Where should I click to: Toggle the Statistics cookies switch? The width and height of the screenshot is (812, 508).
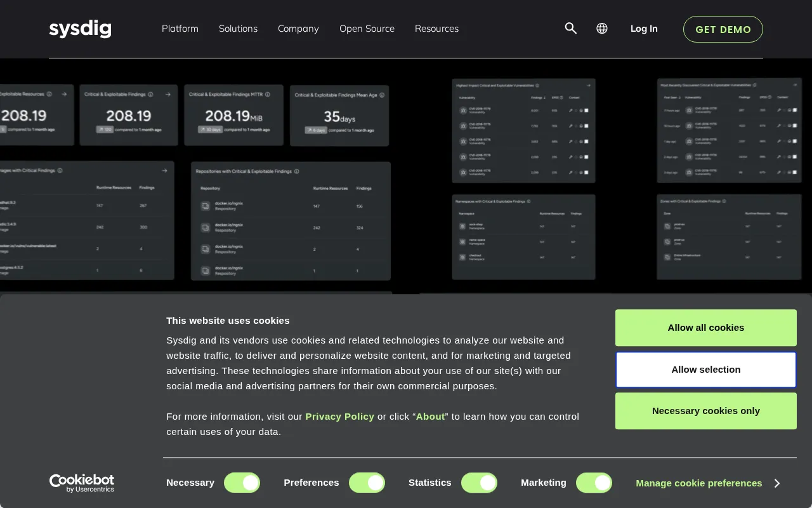click(x=479, y=483)
